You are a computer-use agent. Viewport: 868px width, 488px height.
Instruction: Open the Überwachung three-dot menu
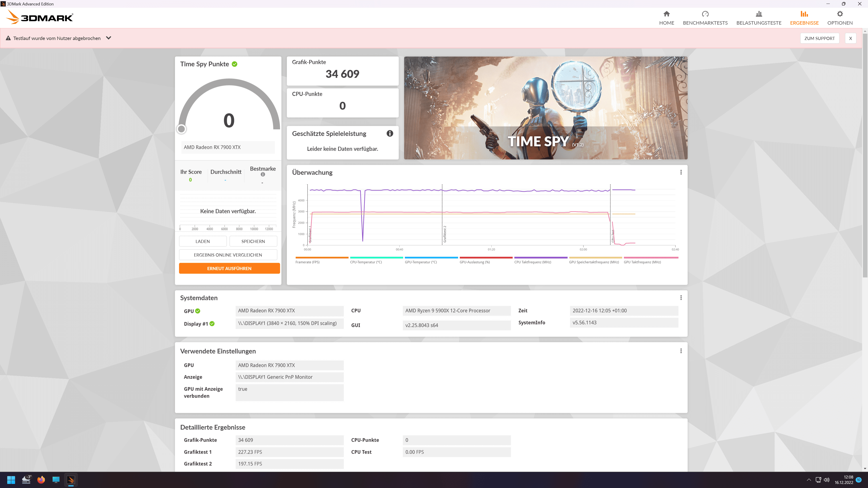coord(681,172)
